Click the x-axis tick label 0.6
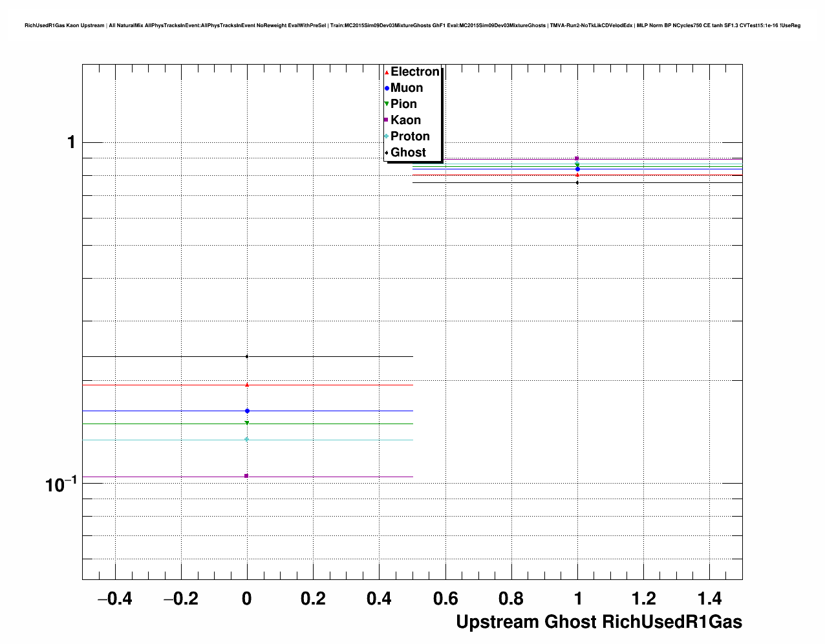 point(445,599)
